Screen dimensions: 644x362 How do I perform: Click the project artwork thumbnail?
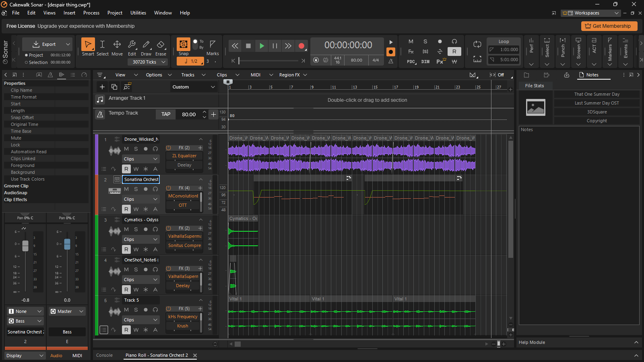(x=536, y=107)
